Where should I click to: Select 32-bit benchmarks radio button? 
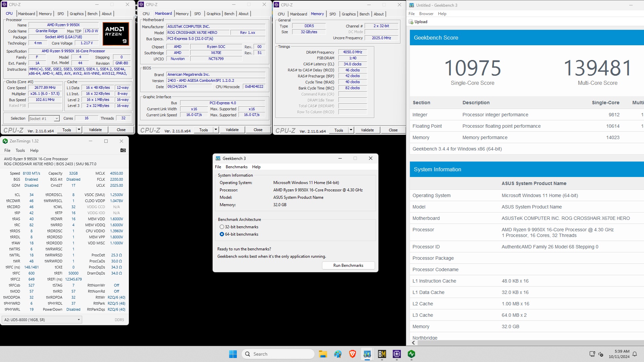pos(222,227)
